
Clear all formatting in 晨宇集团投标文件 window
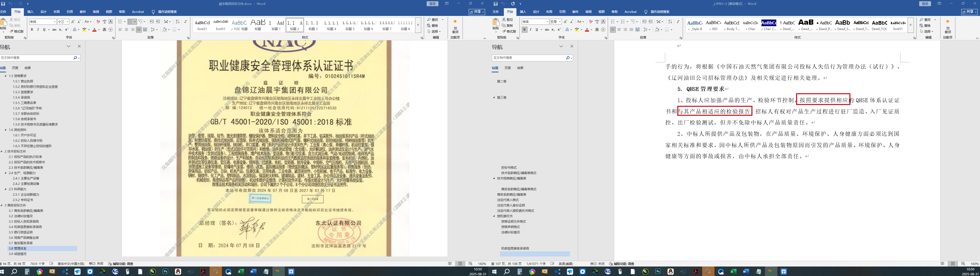(98, 22)
